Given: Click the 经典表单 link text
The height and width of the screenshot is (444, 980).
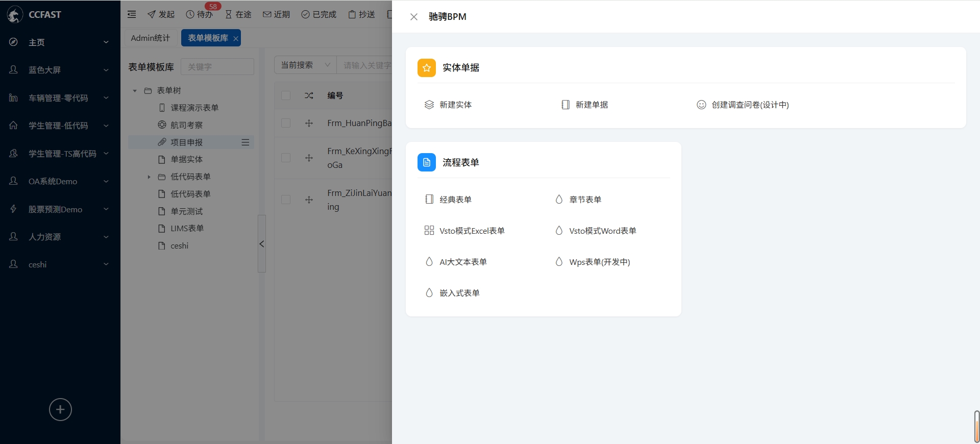Looking at the screenshot, I should pos(455,200).
